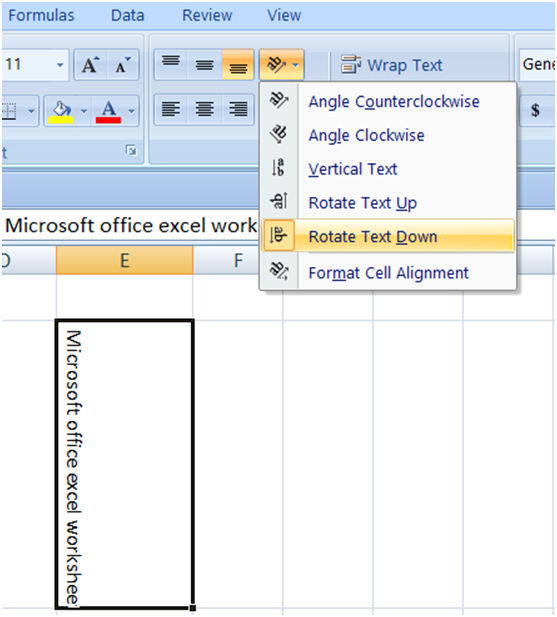This screenshot has height=617, width=557.
Task: Click the Borders icon
Action: point(10,111)
